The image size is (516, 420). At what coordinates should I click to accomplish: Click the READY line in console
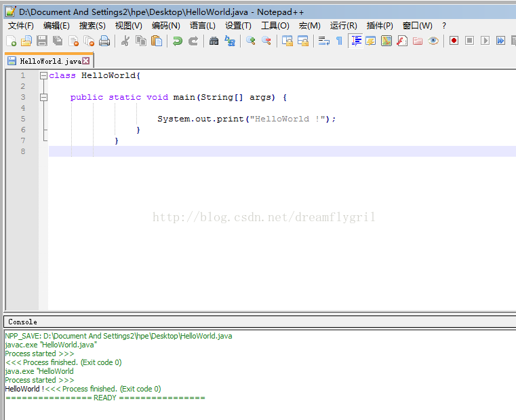pos(105,398)
